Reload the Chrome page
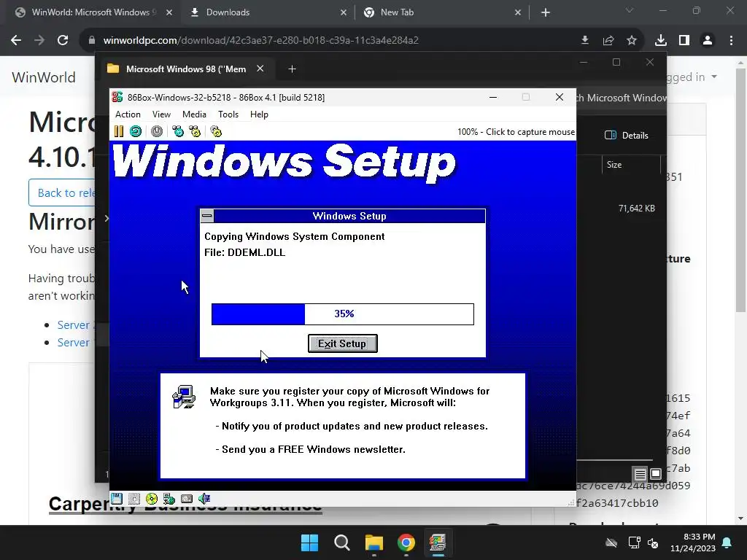The image size is (747, 560). (63, 41)
